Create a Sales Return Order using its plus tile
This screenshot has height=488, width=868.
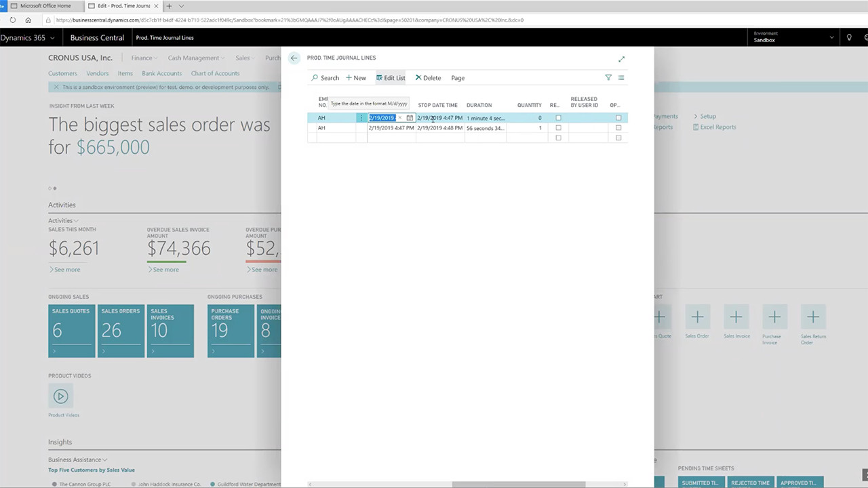click(x=813, y=317)
